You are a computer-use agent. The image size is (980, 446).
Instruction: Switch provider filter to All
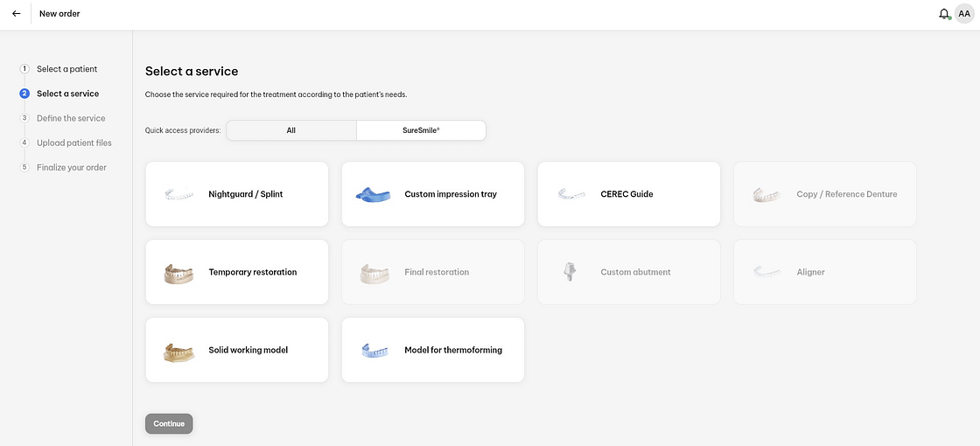(291, 130)
